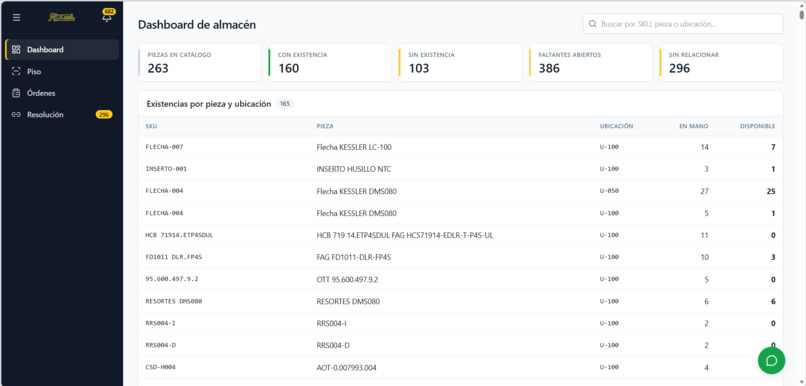Click piece AOT-0.007993.004
The width and height of the screenshot is (806, 386).
tap(347, 367)
